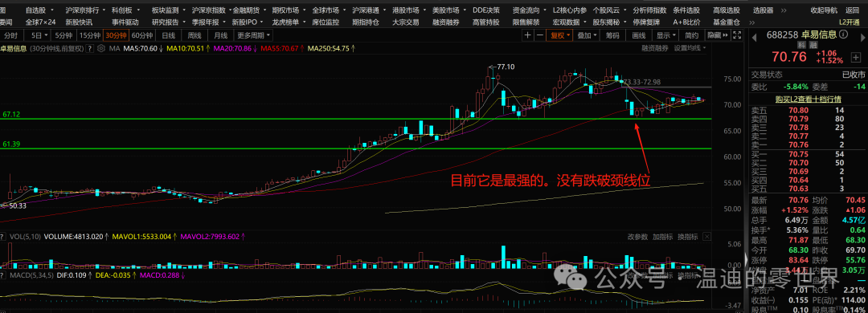The width and height of the screenshot is (868, 313).
Task: Close the VOL indicator panel
Action: (707, 237)
